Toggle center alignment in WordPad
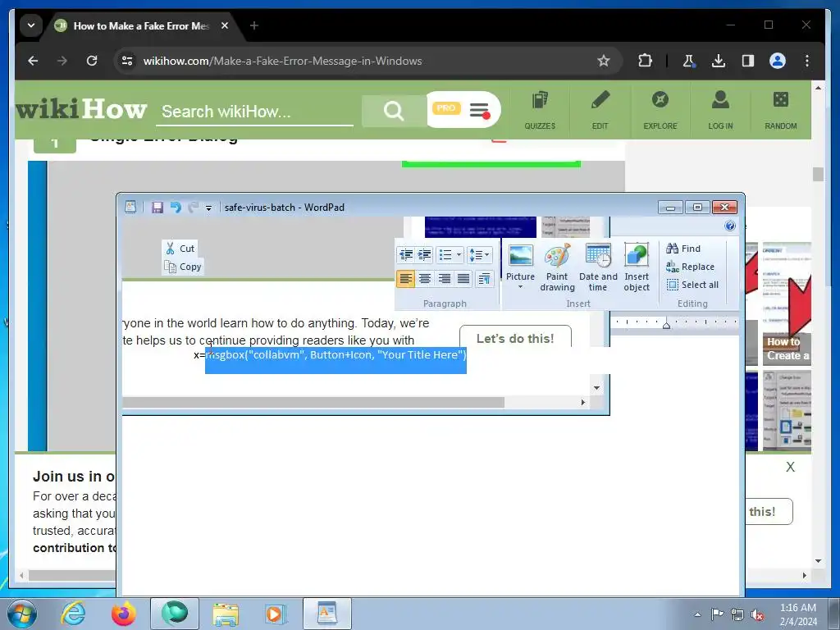This screenshot has width=840, height=630. point(425,279)
